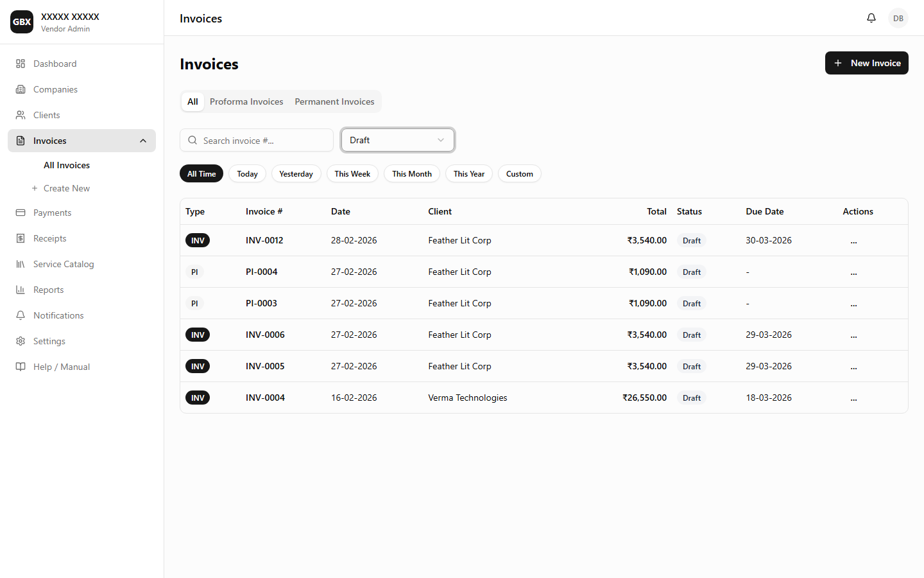Screen dimensions: 924x578
Task: Open invoice INV-0004
Action: click(265, 398)
